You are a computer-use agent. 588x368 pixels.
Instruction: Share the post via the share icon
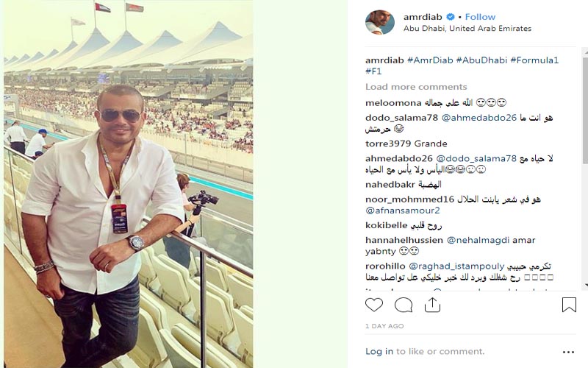[x=432, y=305]
